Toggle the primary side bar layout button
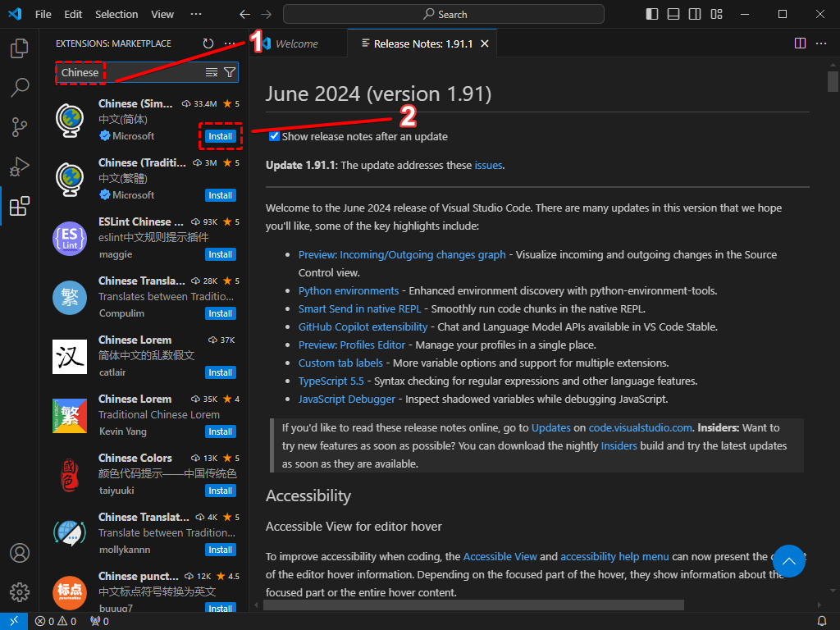The image size is (840, 630). pyautogui.click(x=652, y=14)
